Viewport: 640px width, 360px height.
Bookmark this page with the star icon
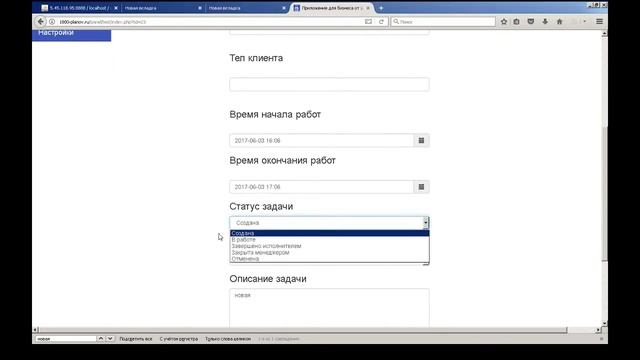click(504, 22)
